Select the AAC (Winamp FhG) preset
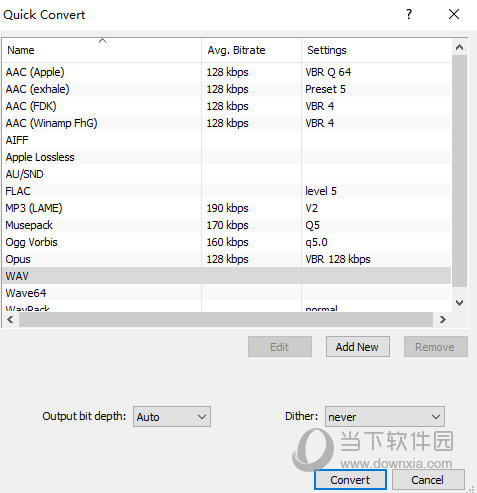 (x=227, y=123)
